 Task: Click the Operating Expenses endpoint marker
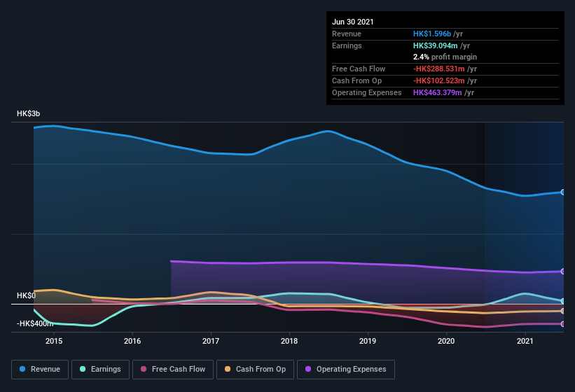pyautogui.click(x=562, y=272)
